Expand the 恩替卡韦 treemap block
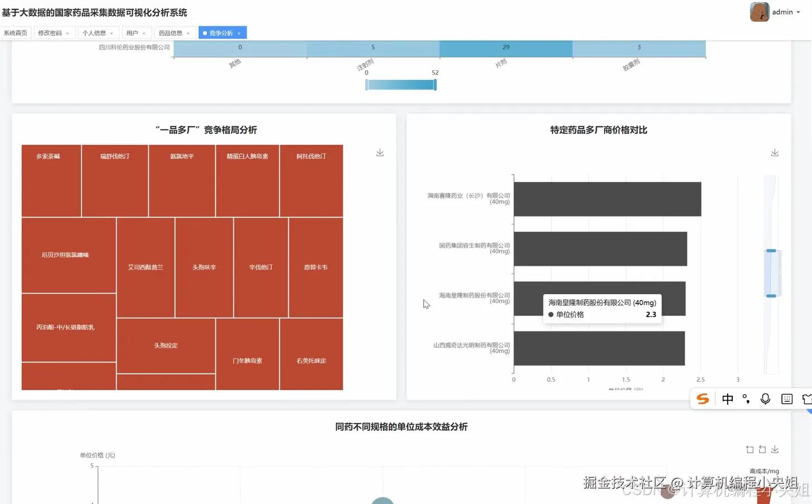This screenshot has height=504, width=812. pyautogui.click(x=315, y=267)
